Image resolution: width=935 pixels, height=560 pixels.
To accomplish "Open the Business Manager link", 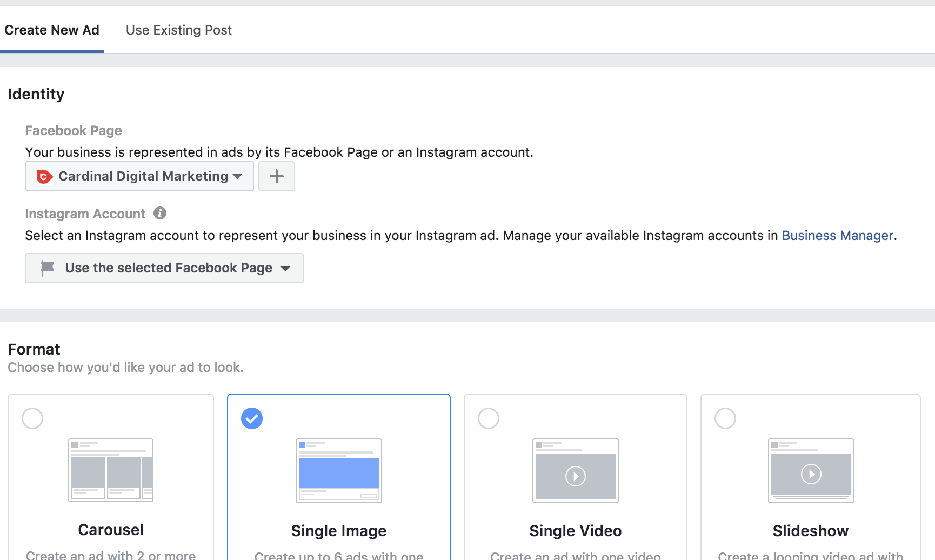I will tap(837, 236).
